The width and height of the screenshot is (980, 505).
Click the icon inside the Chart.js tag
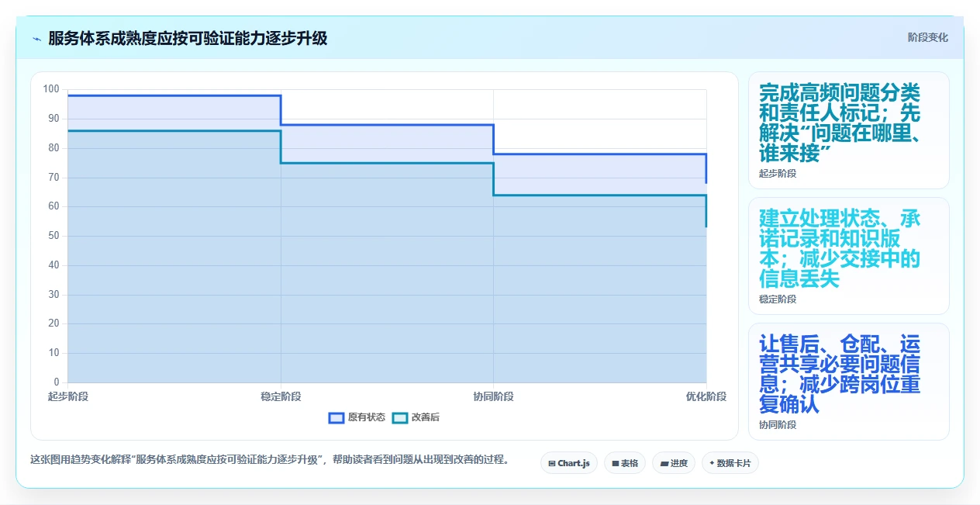pos(551,463)
